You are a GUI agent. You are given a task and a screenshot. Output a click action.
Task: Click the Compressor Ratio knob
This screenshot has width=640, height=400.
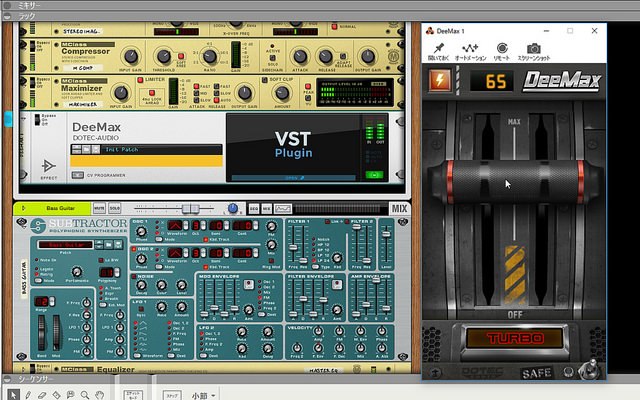tap(209, 56)
